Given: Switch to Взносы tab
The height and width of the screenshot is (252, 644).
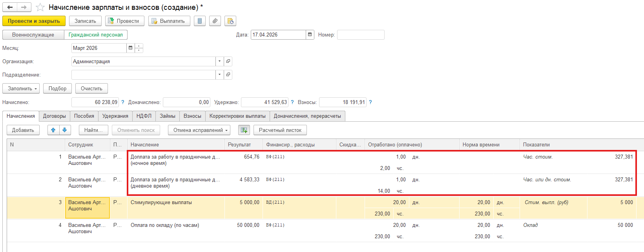Looking at the screenshot, I should (192, 116).
